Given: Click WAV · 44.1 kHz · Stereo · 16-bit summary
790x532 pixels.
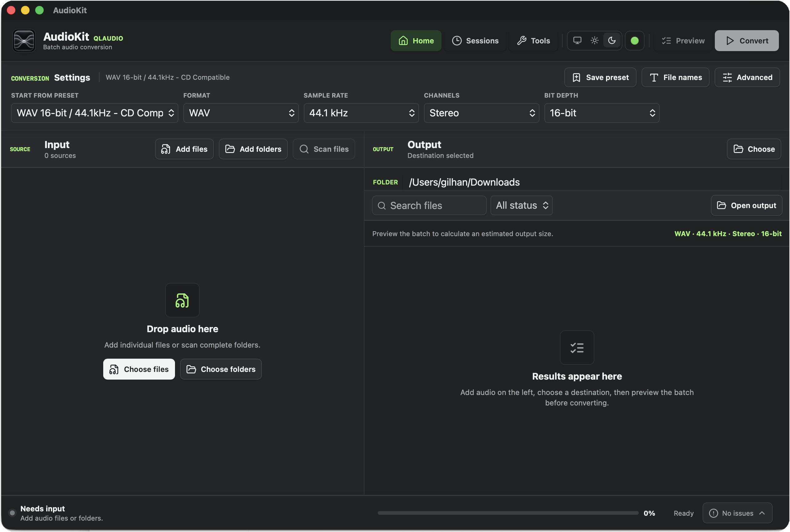Looking at the screenshot, I should tap(728, 234).
